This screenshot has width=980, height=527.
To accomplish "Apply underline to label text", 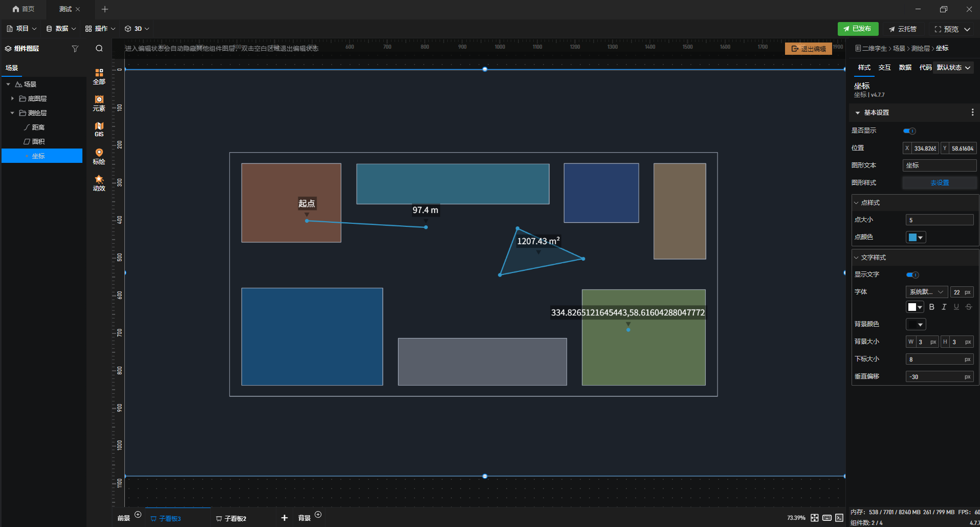I will (956, 307).
